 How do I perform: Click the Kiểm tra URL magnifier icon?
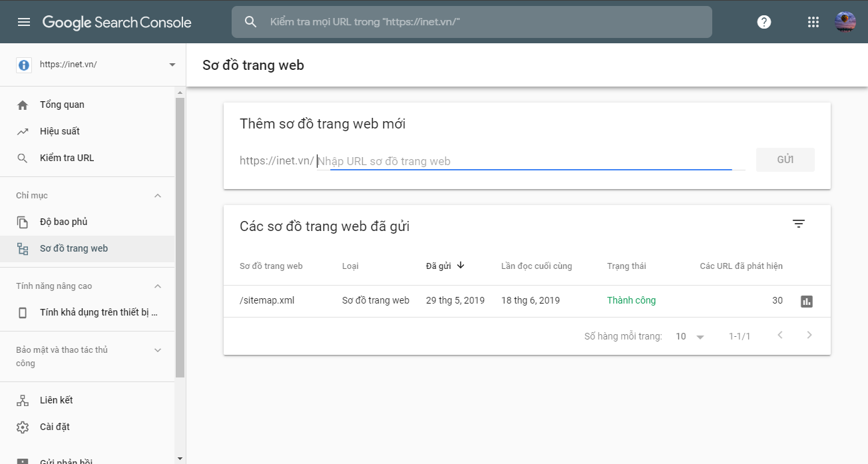(x=23, y=158)
